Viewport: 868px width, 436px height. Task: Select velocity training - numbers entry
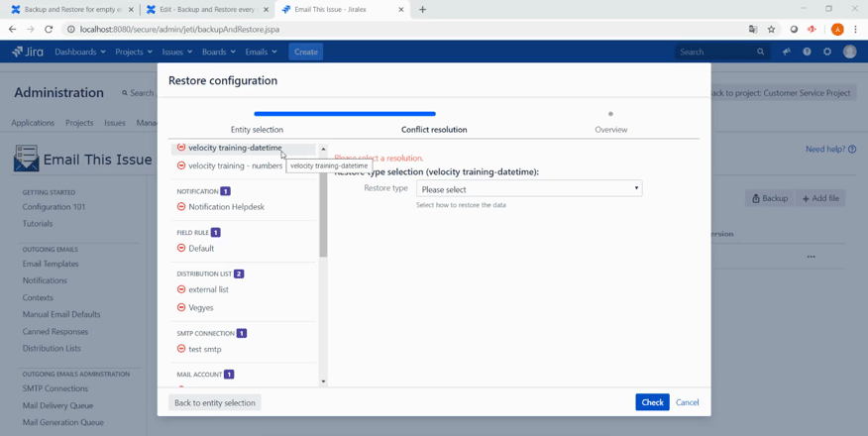(235, 165)
